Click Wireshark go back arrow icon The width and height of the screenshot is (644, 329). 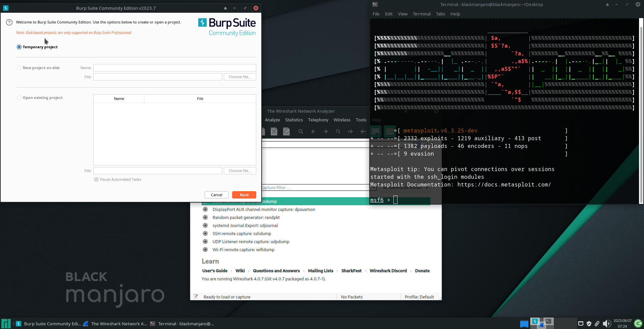313,131
